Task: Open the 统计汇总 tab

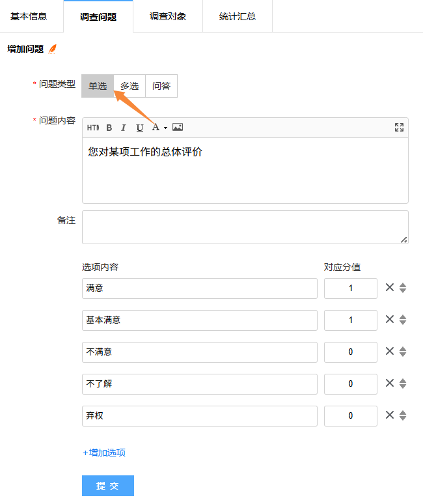Action: coord(238,16)
